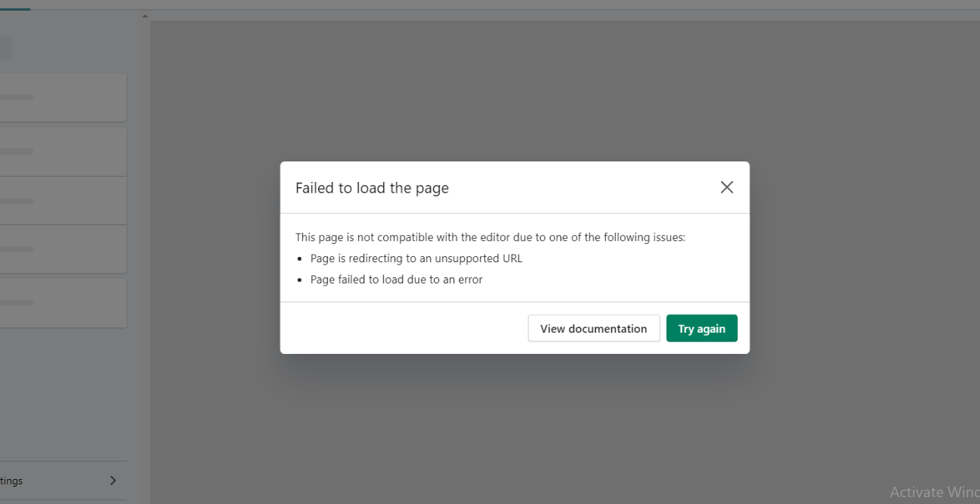Open View documentation
This screenshot has height=504, width=980.
[x=593, y=329]
